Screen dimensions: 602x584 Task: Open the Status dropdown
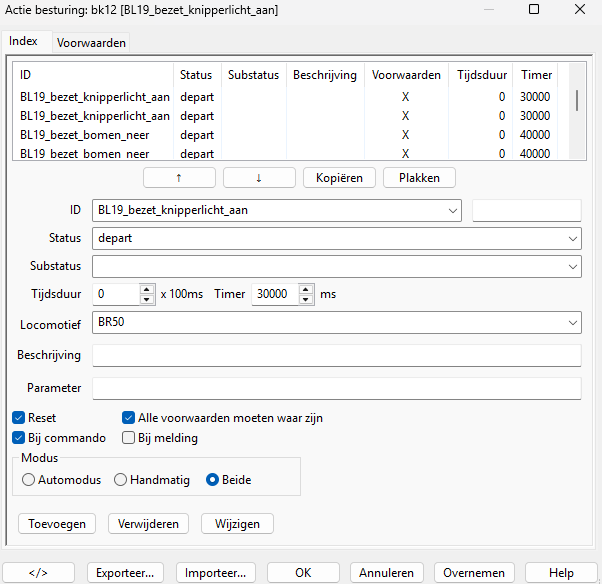tap(571, 239)
